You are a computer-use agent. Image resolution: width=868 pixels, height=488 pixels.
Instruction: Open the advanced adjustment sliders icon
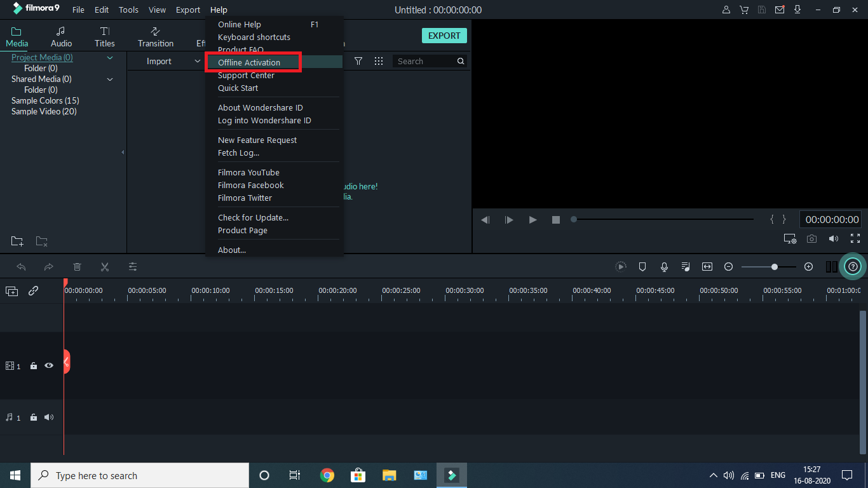click(132, 267)
